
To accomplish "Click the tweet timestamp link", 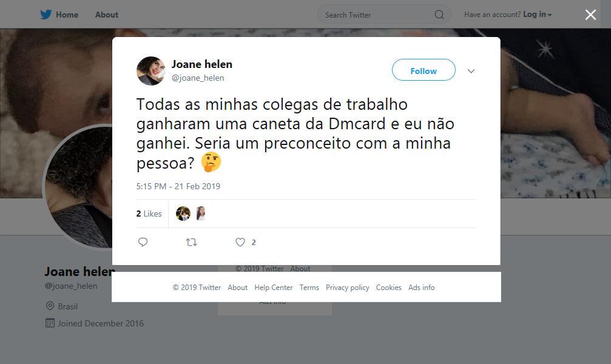I will tap(178, 186).
